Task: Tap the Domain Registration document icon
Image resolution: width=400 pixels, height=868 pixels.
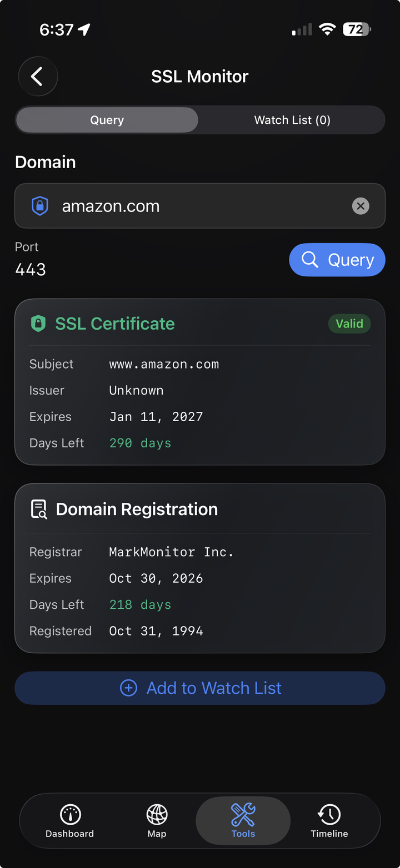Action: pyautogui.click(x=38, y=509)
